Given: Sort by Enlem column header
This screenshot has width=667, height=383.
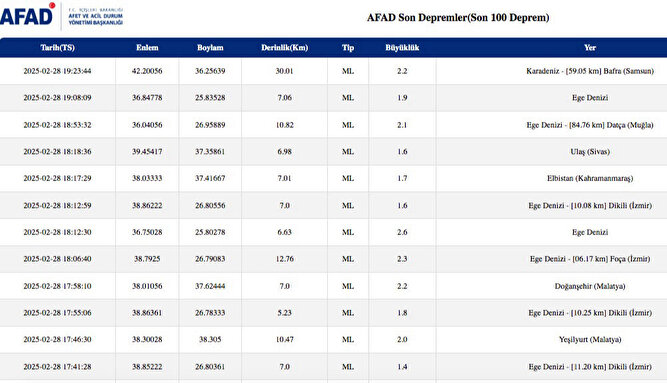Looking at the screenshot, I should (147, 48).
